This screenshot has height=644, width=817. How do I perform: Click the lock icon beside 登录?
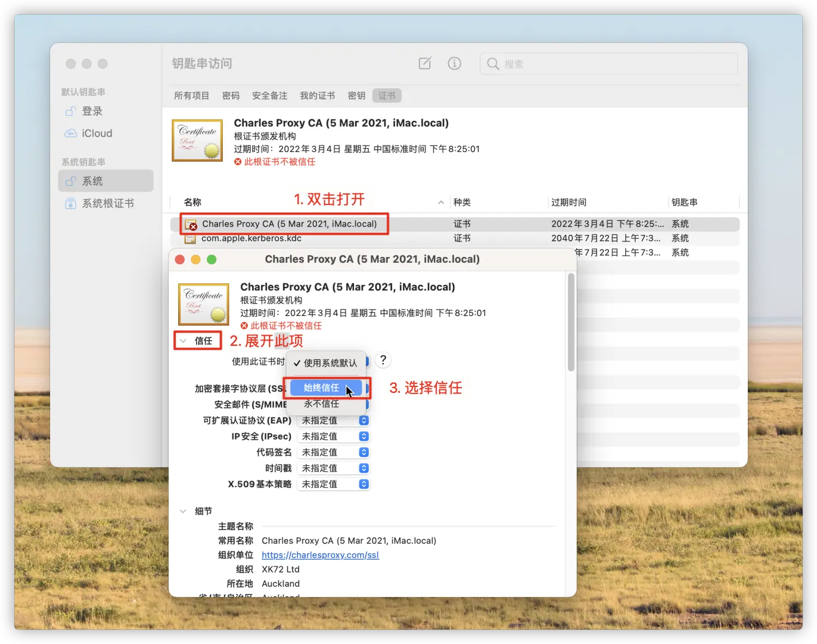[x=70, y=111]
